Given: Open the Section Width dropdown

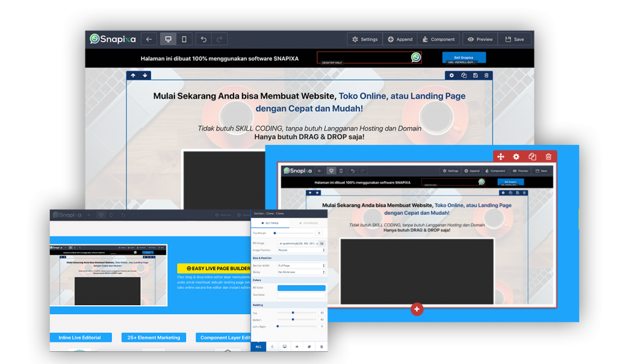Looking at the screenshot, I should click(301, 265).
